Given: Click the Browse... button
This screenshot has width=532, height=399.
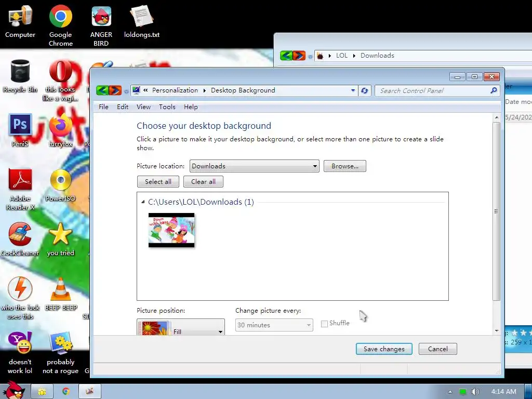Looking at the screenshot, I should pos(345,166).
